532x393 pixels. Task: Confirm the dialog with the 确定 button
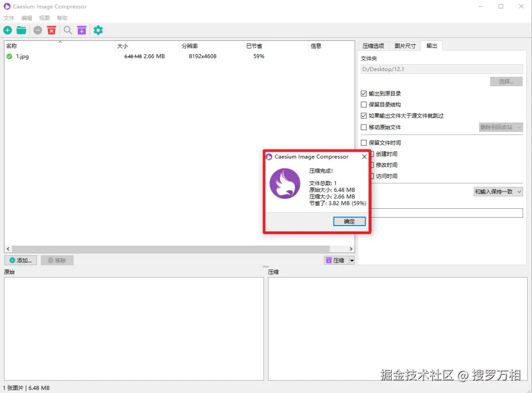pyautogui.click(x=349, y=222)
